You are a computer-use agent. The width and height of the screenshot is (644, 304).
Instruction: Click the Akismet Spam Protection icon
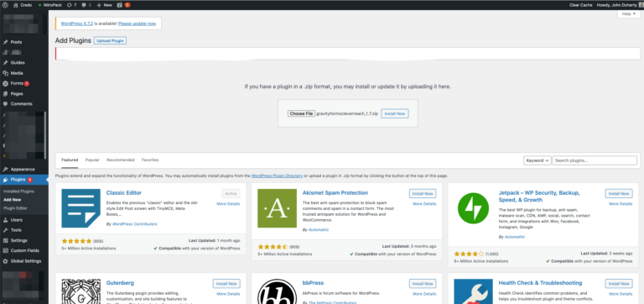[x=277, y=208]
